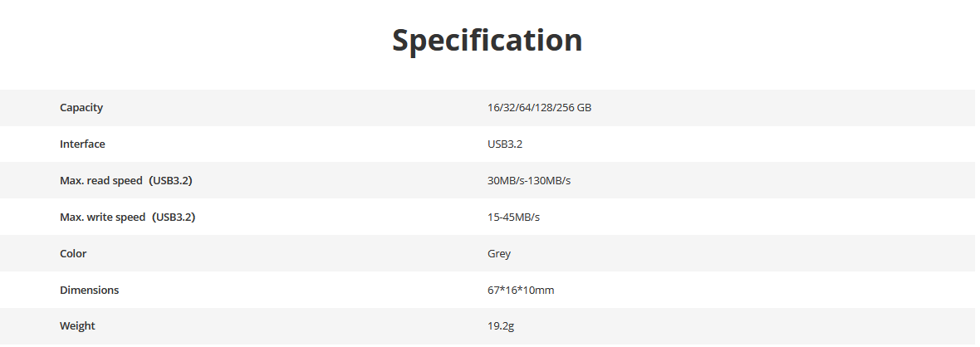
Task: Click the 67*16*10mm dimensions value
Action: click(x=520, y=291)
